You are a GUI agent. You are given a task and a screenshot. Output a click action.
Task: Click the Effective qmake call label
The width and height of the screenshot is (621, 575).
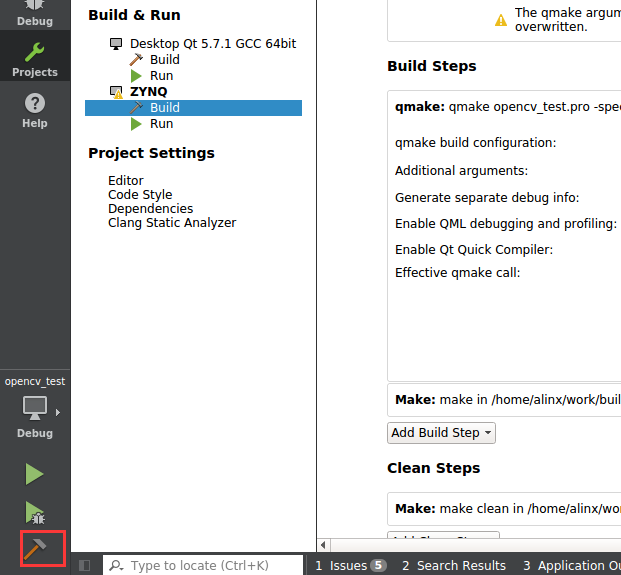[457, 273]
